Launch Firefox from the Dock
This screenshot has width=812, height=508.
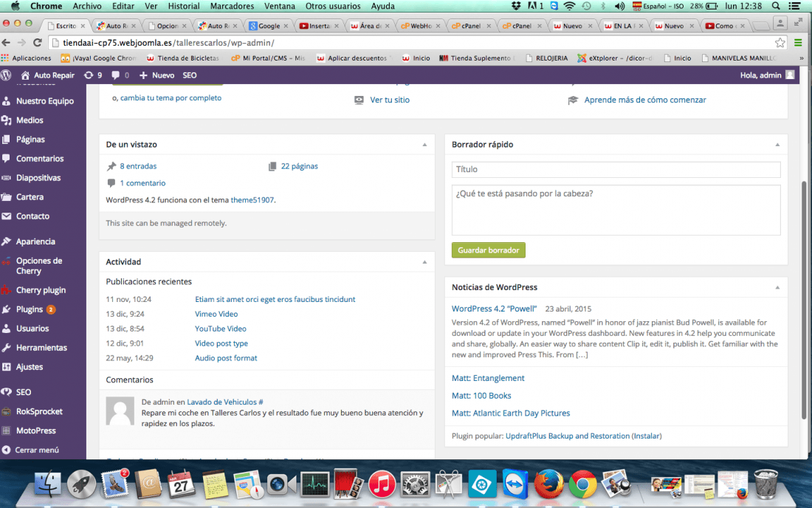[x=548, y=484]
